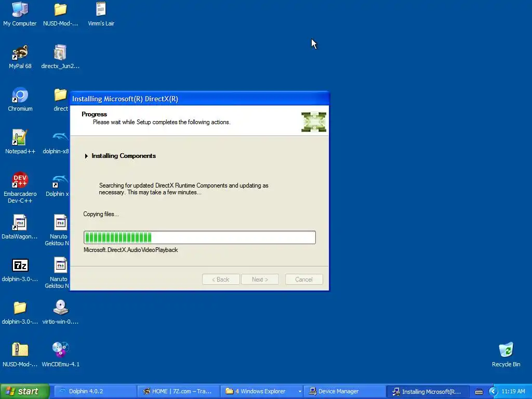Click the Cancel button in DirectX setup

click(x=303, y=279)
